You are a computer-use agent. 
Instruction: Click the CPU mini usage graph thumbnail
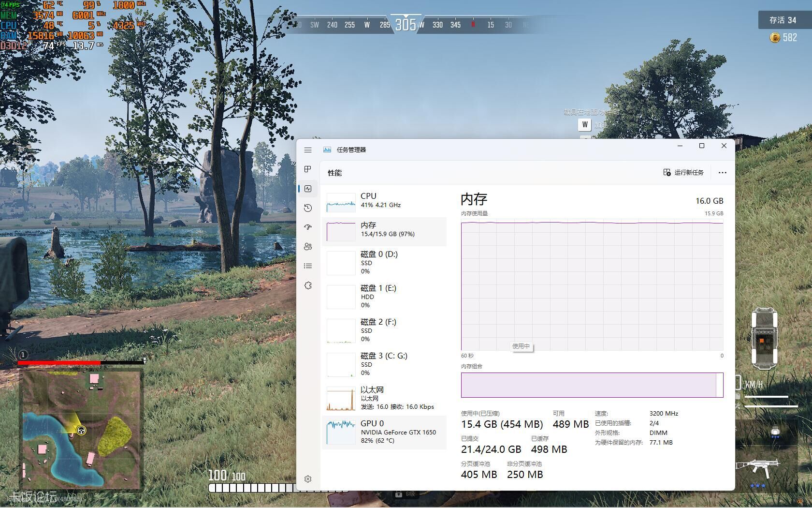pyautogui.click(x=341, y=203)
